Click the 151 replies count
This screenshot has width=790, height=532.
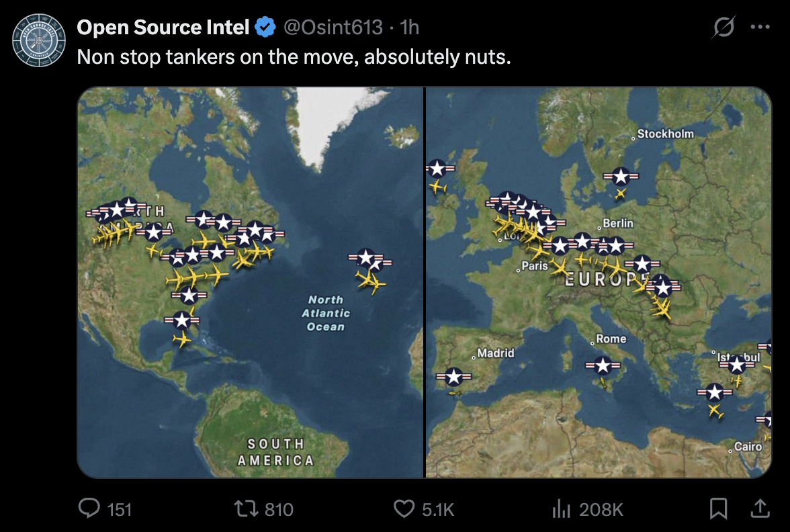pos(120,509)
